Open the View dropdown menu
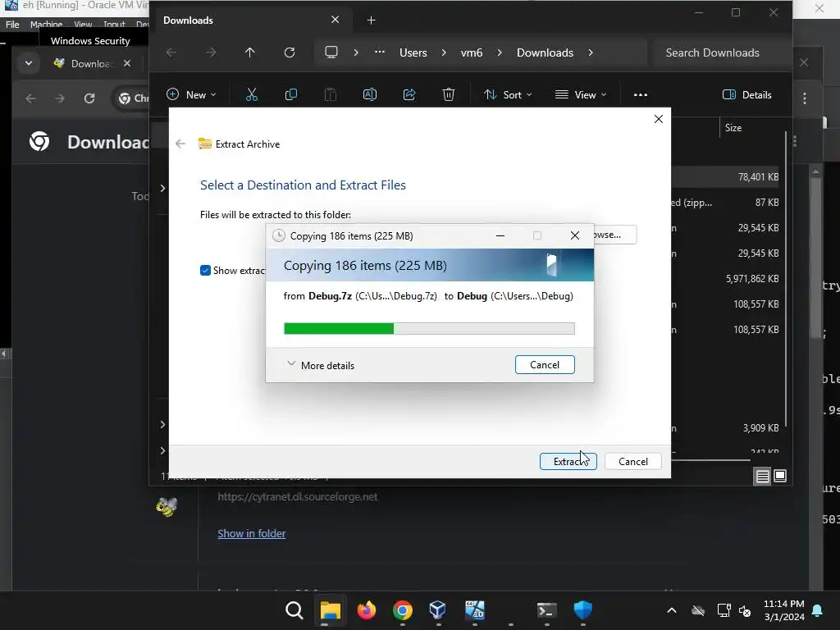 pos(582,95)
